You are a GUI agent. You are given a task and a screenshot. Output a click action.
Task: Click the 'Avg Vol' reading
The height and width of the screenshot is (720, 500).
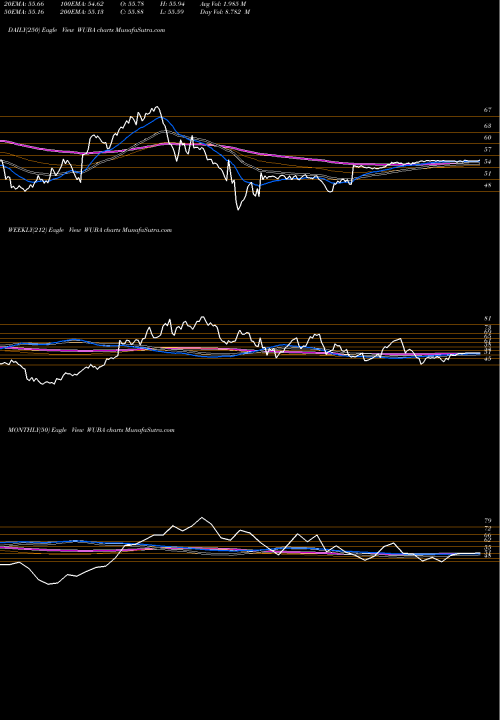[x=223, y=4]
